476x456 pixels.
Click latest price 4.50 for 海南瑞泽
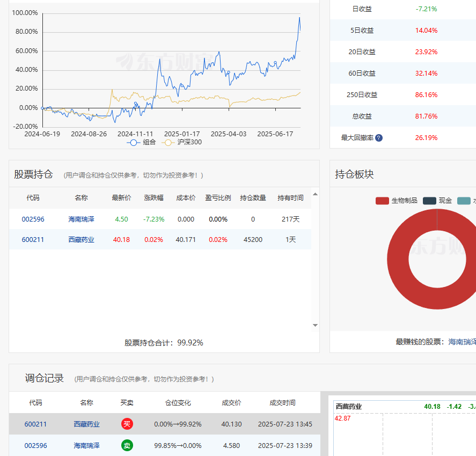click(x=121, y=219)
